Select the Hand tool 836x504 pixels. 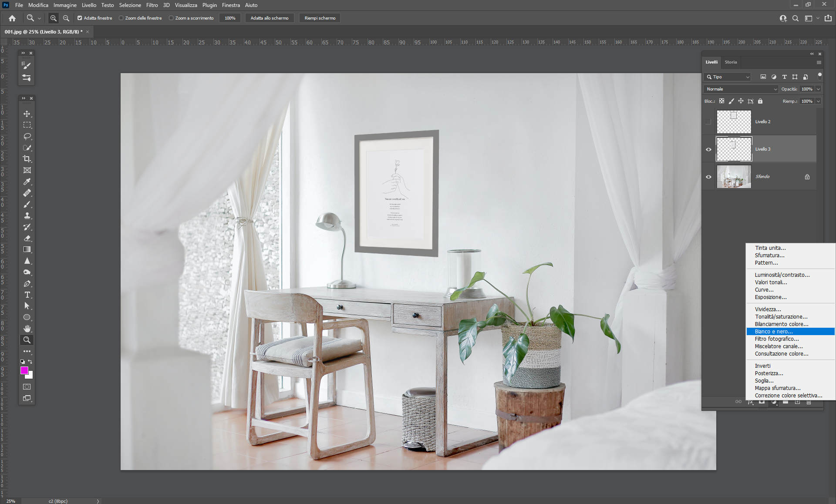tap(27, 329)
